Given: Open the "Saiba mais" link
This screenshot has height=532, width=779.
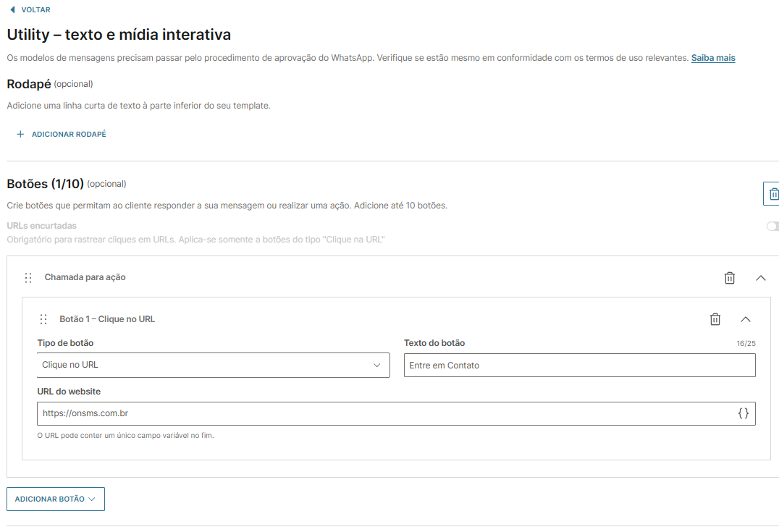Looking at the screenshot, I should tap(712, 58).
